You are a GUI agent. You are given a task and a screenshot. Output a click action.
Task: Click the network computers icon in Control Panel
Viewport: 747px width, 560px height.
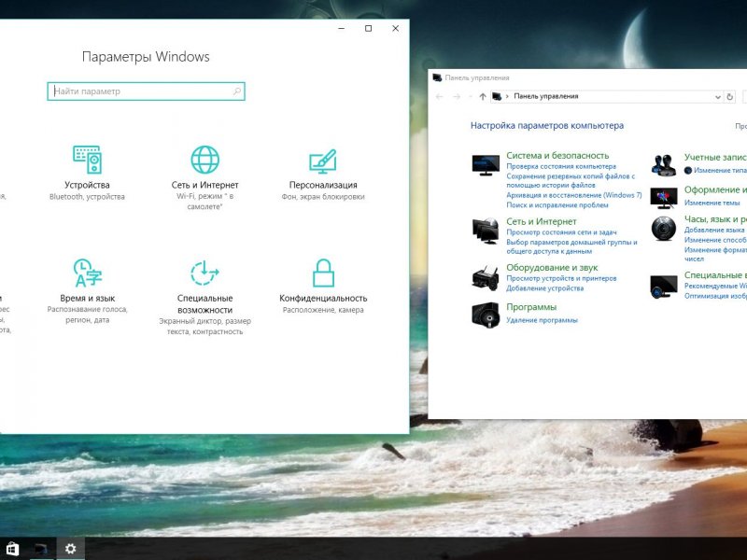point(486,231)
